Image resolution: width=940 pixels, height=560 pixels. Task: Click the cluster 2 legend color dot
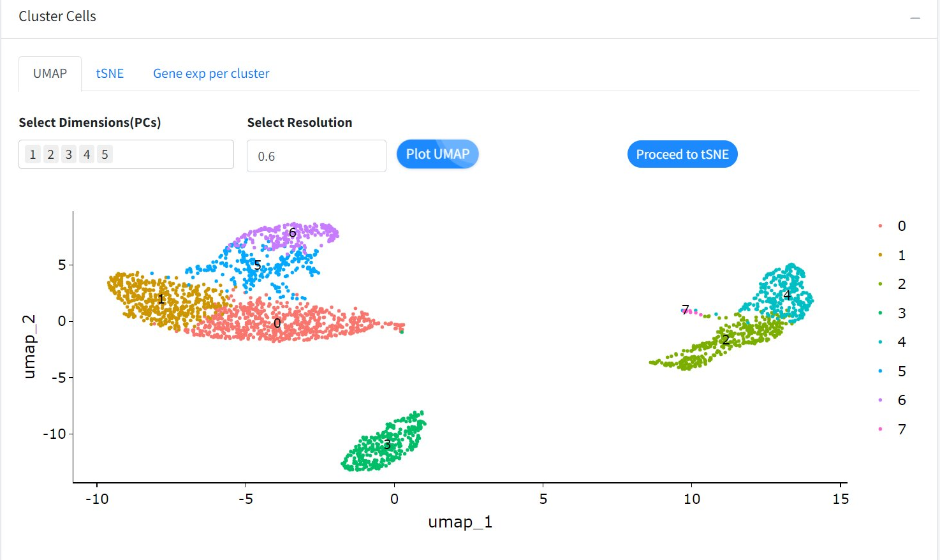880,284
